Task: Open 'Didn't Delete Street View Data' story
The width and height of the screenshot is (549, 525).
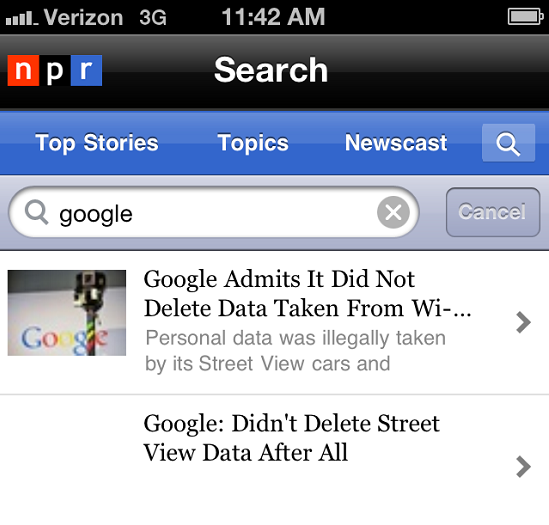Action: [291, 438]
